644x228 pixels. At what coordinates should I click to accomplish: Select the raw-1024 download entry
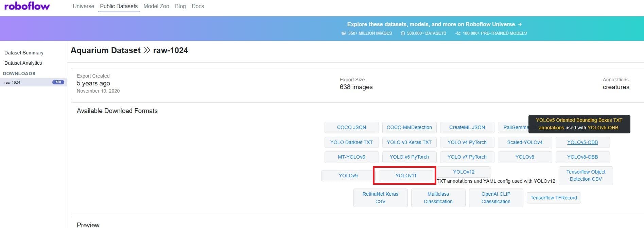[x=33, y=82]
